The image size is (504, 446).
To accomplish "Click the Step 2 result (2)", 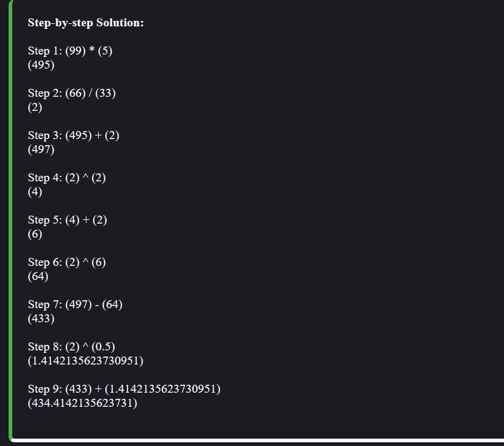I will (x=35, y=107).
